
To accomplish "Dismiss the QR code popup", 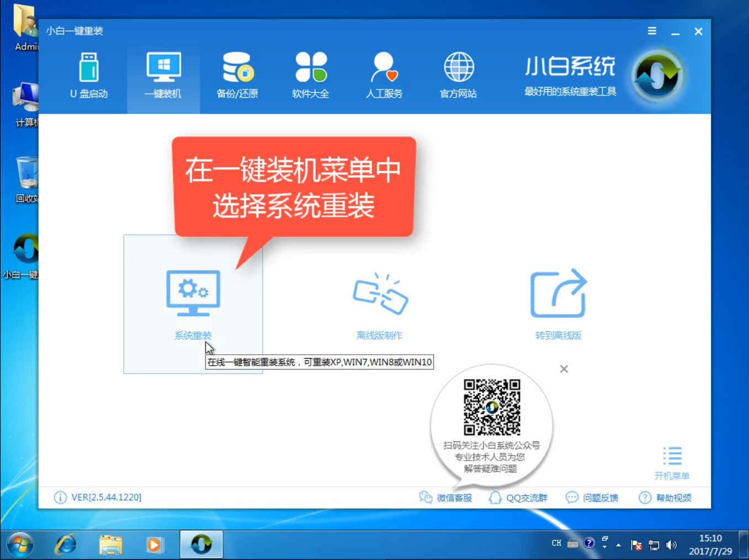I will (564, 369).
